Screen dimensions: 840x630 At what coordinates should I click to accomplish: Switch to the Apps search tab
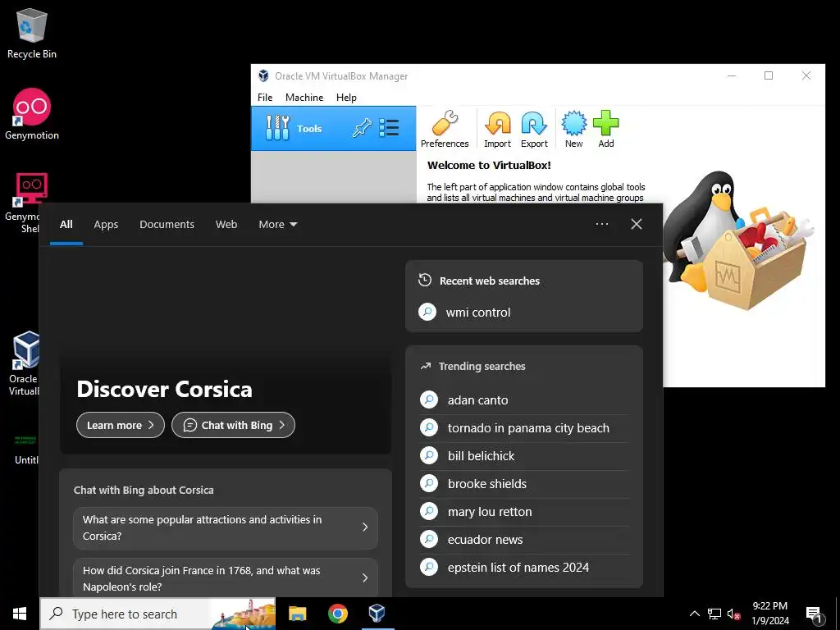pos(106,225)
